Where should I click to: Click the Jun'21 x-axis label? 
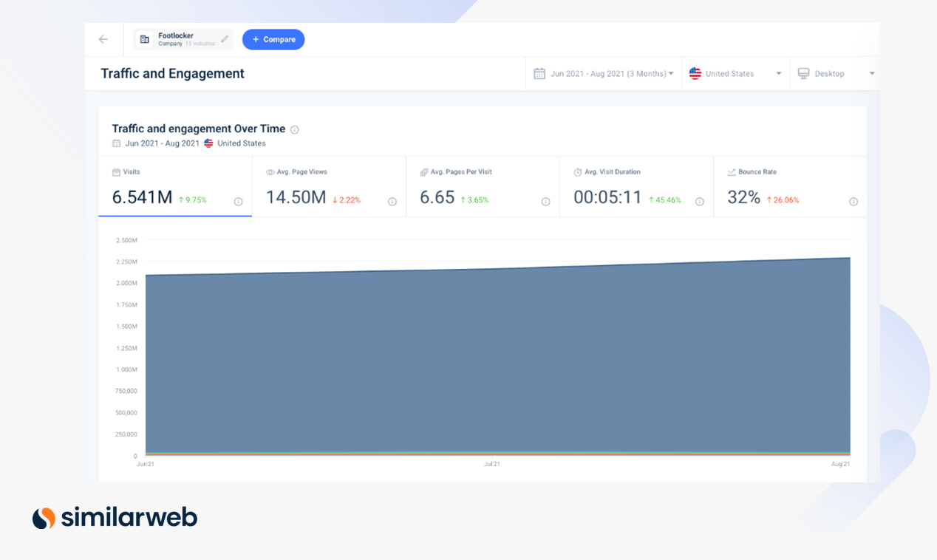(146, 464)
